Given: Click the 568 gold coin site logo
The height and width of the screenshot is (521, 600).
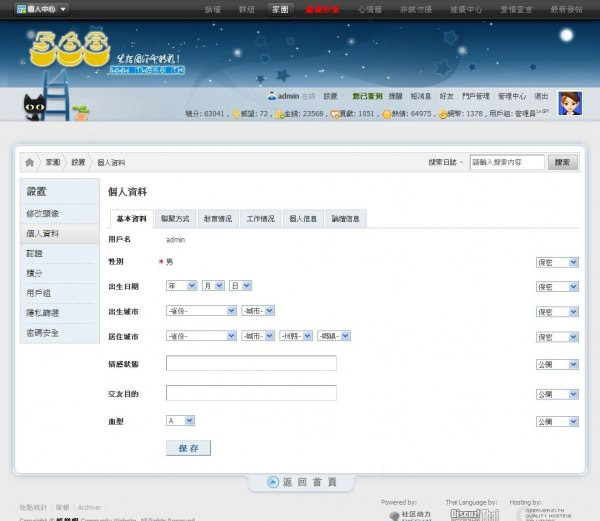Looking at the screenshot, I should (70, 49).
